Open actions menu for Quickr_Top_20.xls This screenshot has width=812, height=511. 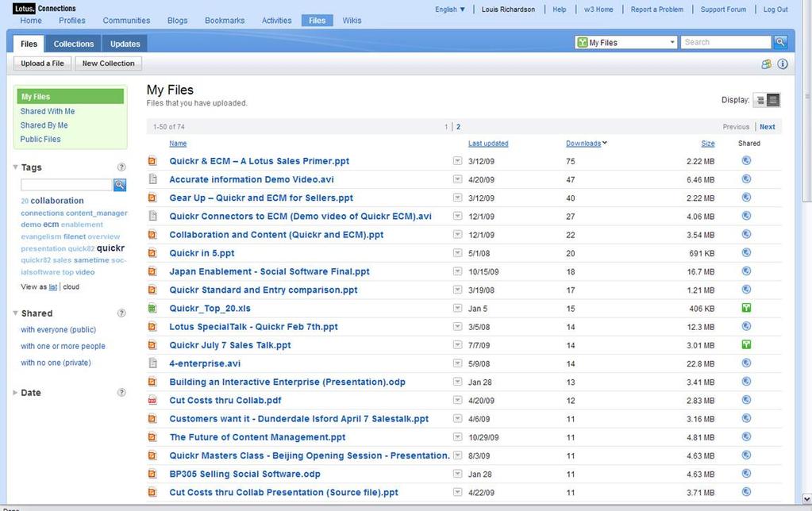457,308
